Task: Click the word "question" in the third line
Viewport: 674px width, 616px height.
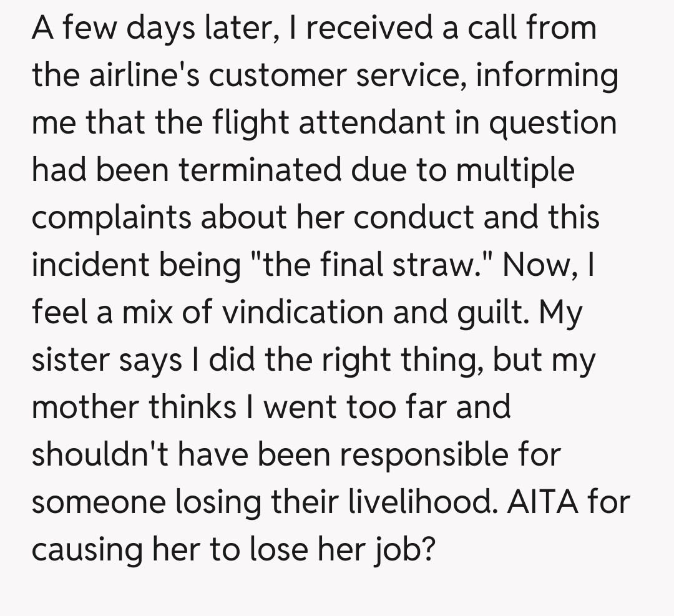Action: (553, 122)
